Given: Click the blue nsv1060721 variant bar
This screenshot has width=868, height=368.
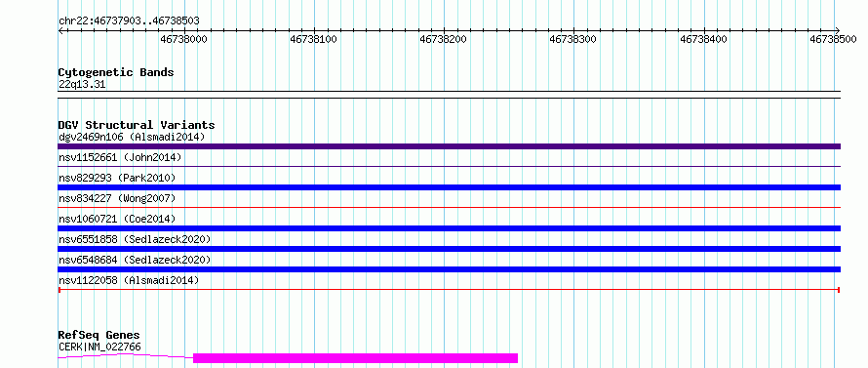Looking at the screenshot, I should tap(449, 228).
